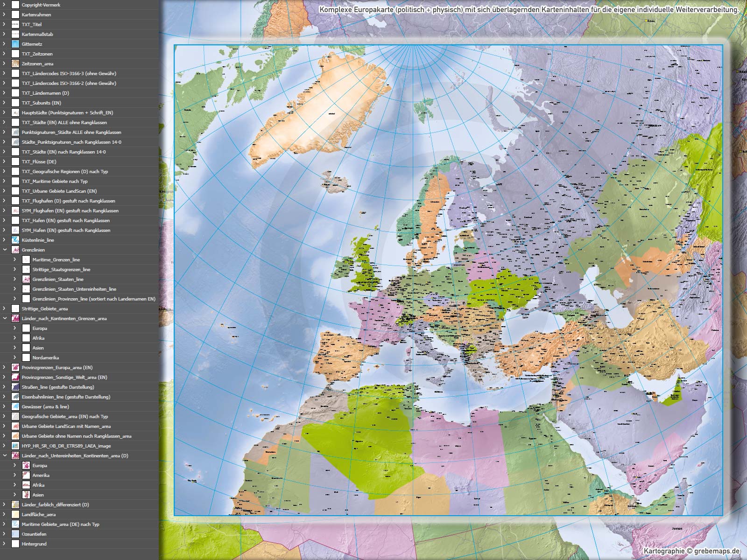Click the Straßen_line layer thumbnail

(15, 387)
